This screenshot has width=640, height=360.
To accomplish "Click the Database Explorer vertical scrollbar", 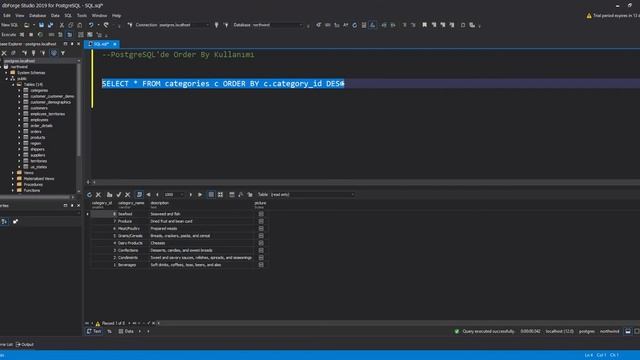I will click(x=78, y=110).
